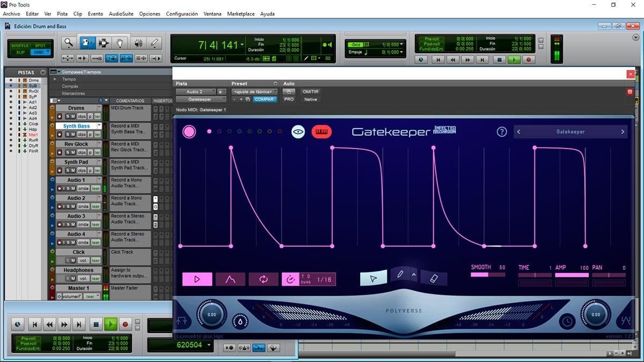
Task: Open the Ayuda menu
Action: (267, 14)
